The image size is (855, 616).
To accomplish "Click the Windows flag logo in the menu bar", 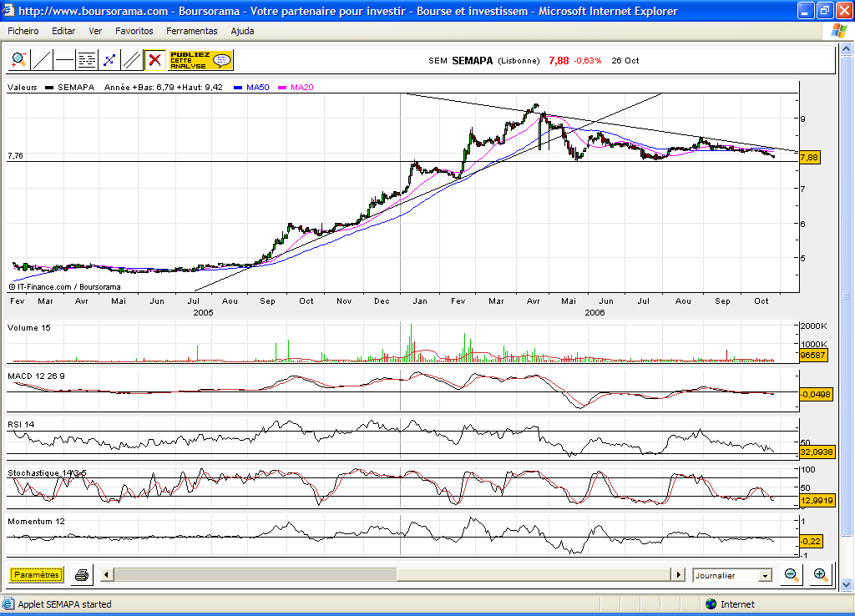I will click(838, 31).
